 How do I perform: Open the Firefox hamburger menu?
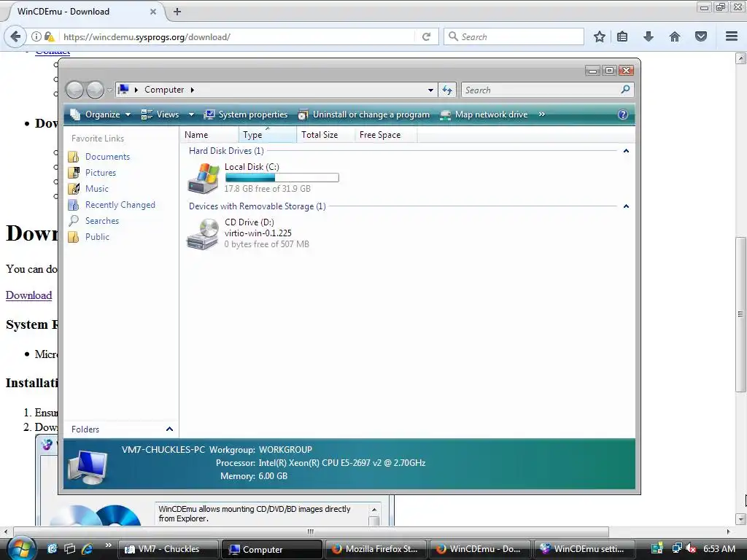tap(732, 36)
